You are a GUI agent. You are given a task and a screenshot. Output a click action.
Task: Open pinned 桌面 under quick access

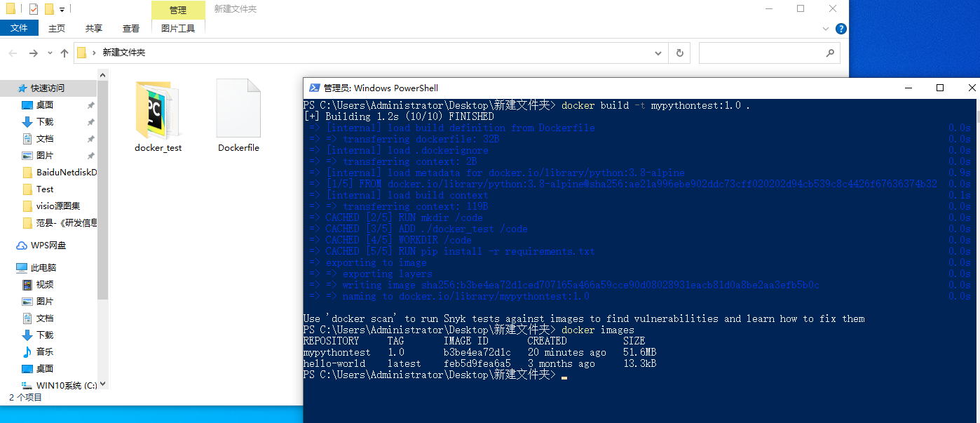tap(45, 105)
